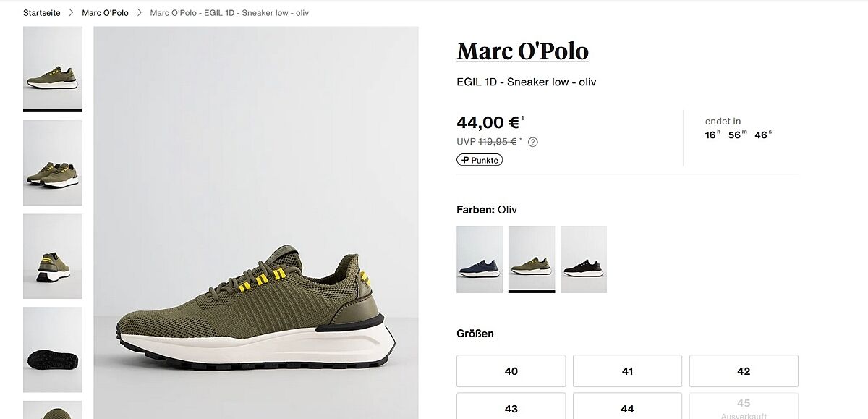This screenshot has height=419, width=868.
Task: Open the Marc O'Polo brand heading link
Action: coord(522,51)
